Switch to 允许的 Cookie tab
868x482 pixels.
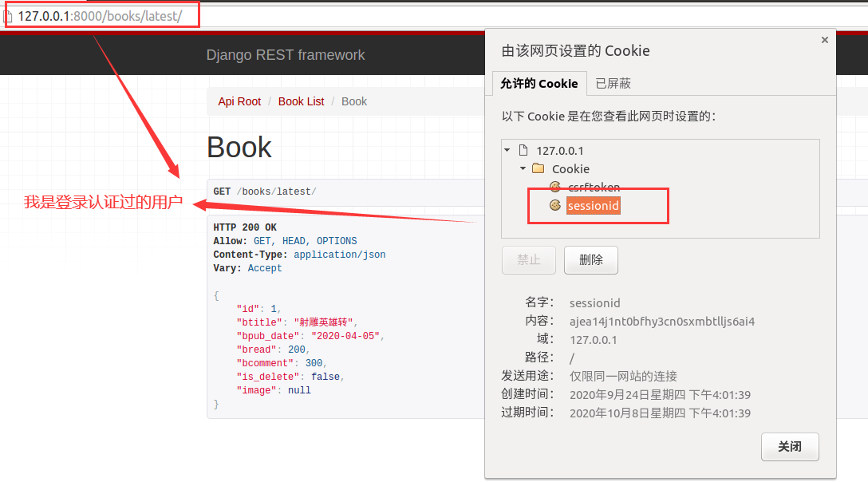coord(539,83)
